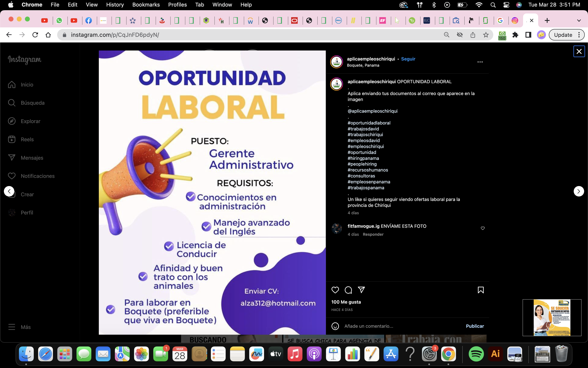Like the post with heart icon
Screen dimensions: 588x368
point(335,290)
